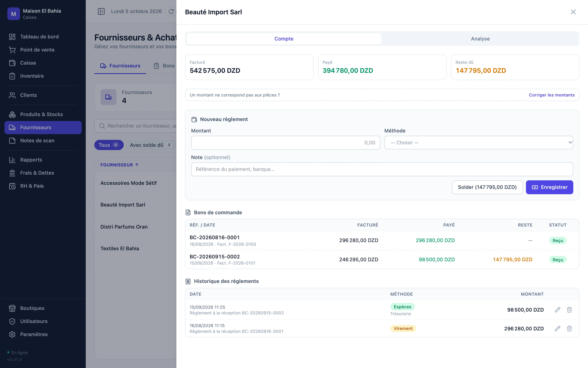The height and width of the screenshot is (368, 588).
Task: Open Utilisateurs in sidebar
Action: pyautogui.click(x=43, y=321)
